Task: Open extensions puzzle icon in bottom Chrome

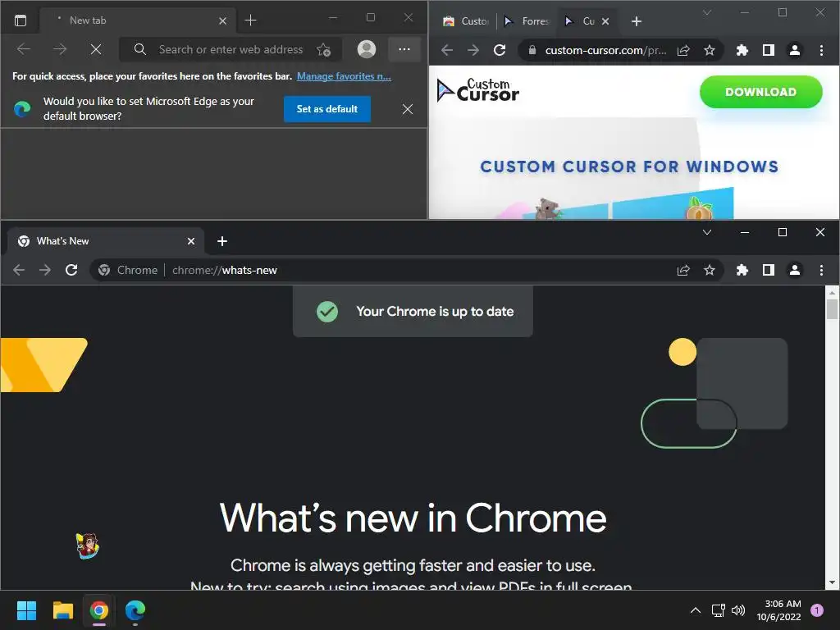Action: [742, 270]
